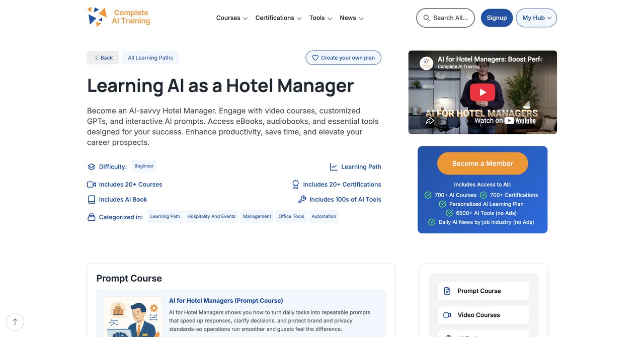Select the Beginner difficulty tag
This screenshot has height=337, width=644.
tap(144, 166)
